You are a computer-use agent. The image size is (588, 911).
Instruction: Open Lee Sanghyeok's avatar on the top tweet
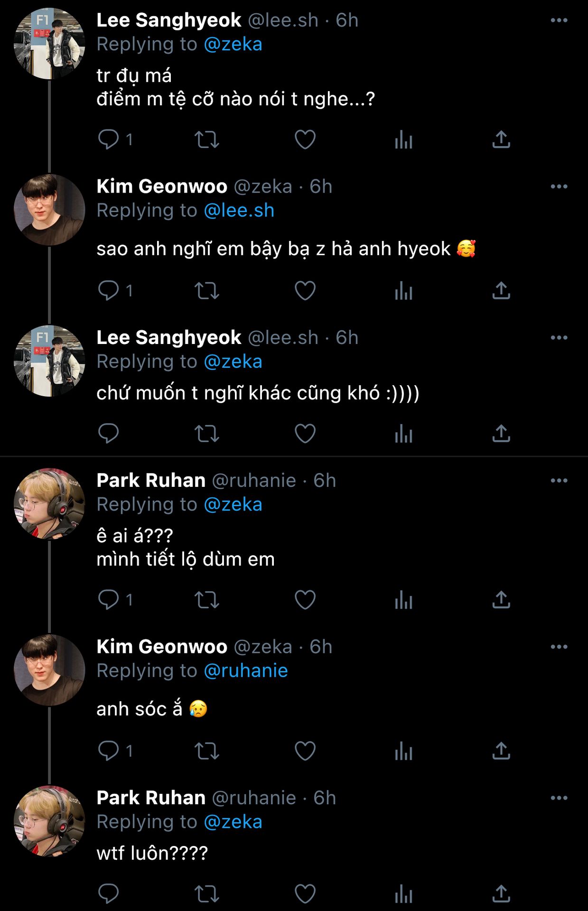coord(49,44)
